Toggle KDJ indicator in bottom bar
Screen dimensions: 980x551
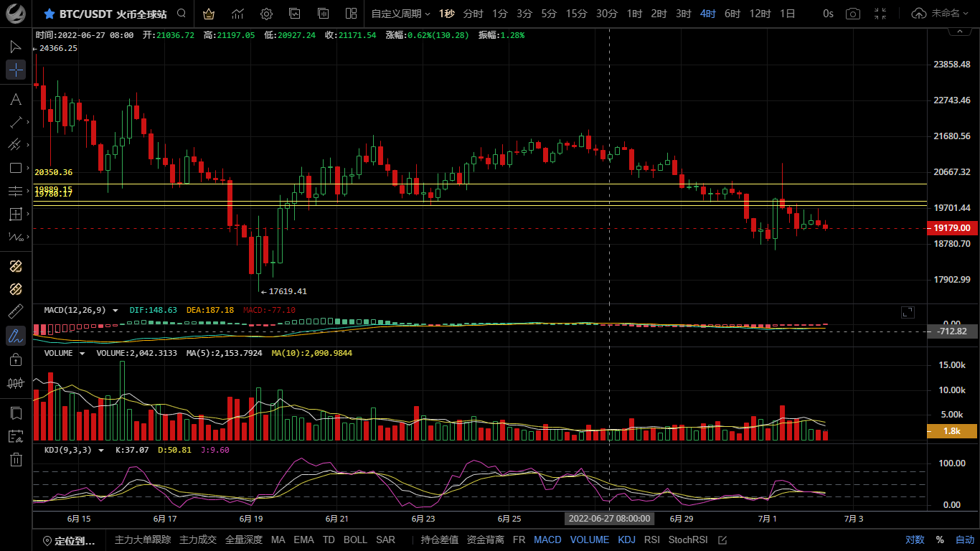[626, 540]
